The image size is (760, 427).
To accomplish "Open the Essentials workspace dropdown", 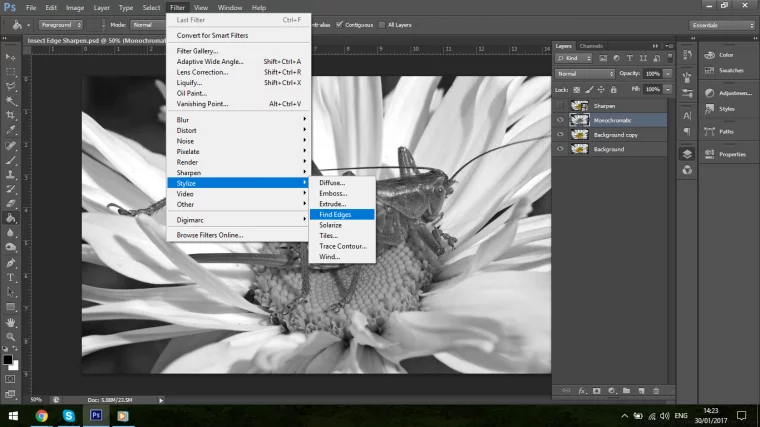I will [x=722, y=25].
